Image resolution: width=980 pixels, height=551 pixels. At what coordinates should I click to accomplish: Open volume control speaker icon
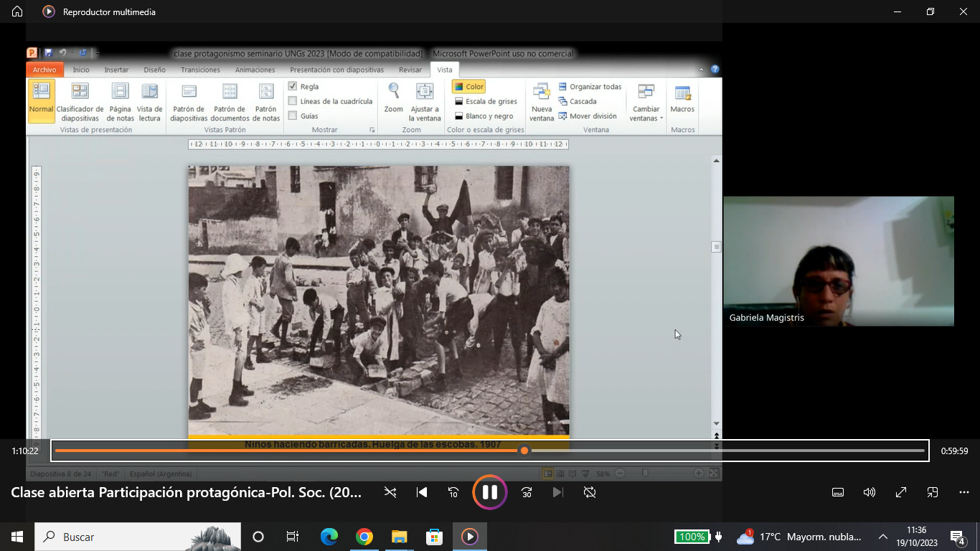[x=870, y=492]
